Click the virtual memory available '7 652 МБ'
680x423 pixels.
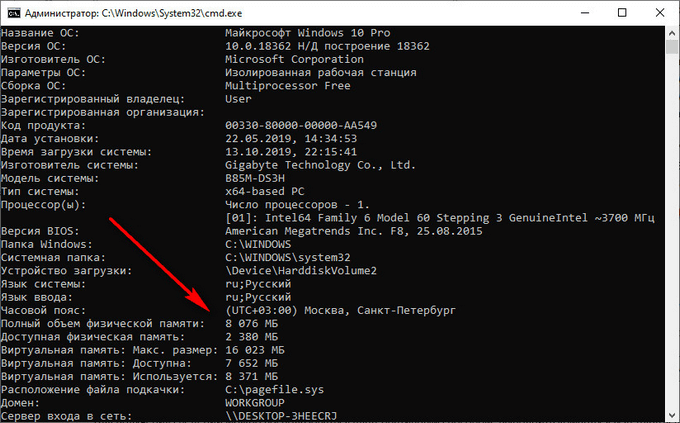click(x=252, y=364)
